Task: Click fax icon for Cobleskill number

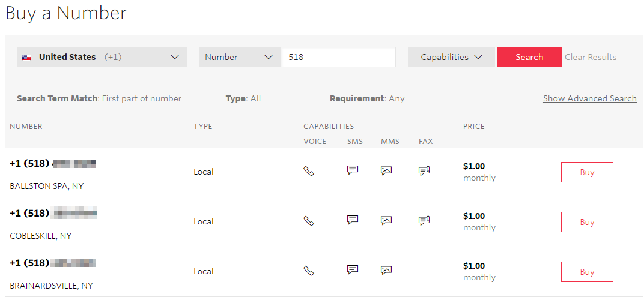Action: 424,221
